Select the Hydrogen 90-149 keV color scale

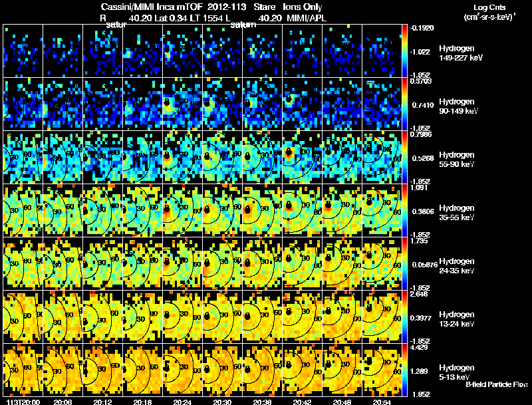click(404, 104)
